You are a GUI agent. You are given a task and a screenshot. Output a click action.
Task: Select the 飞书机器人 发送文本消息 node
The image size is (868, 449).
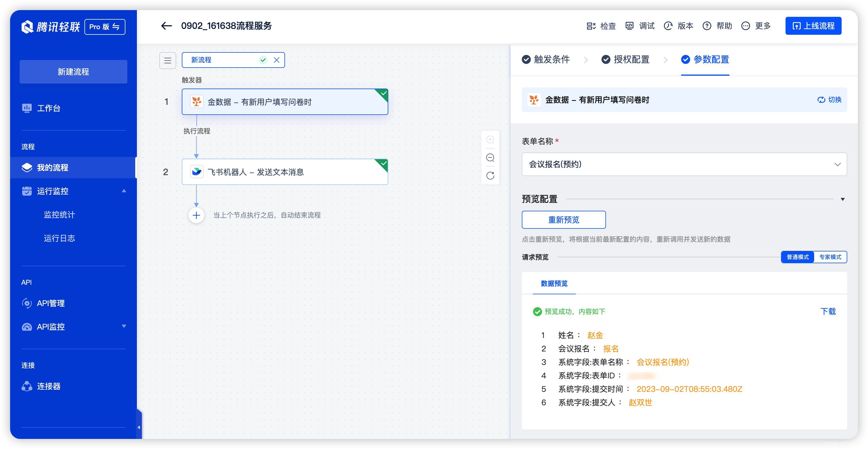tap(285, 172)
